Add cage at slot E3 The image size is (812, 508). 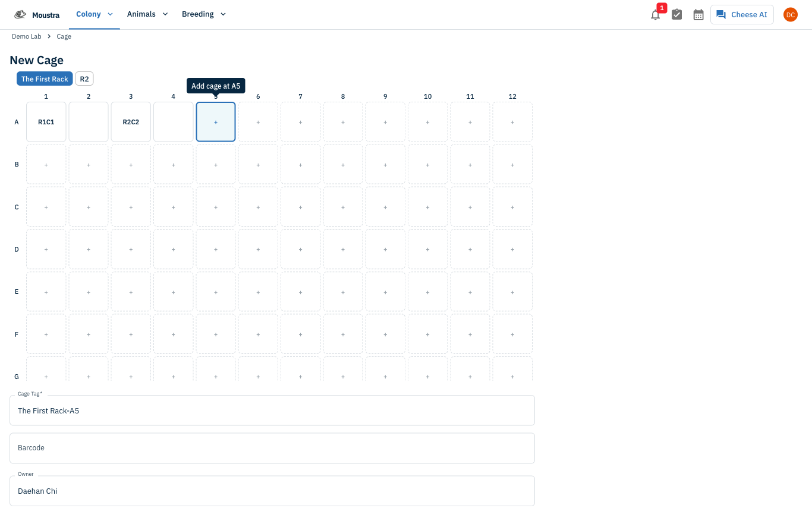[x=131, y=292]
